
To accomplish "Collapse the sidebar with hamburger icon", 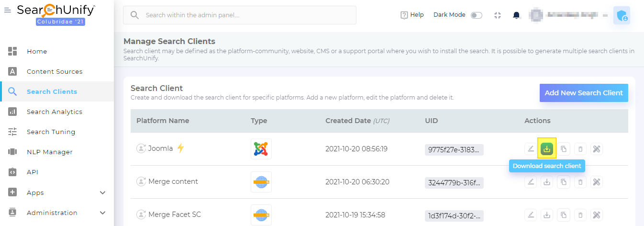I will pyautogui.click(x=8, y=10).
